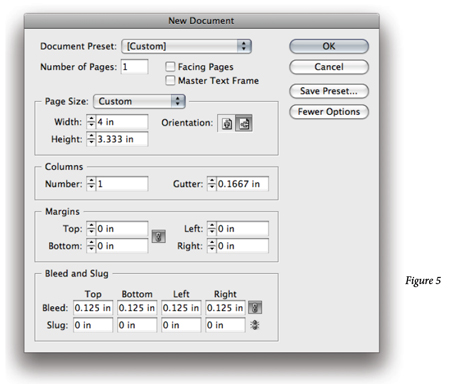The width and height of the screenshot is (450, 384).
Task: Enable the Facing Pages checkbox
Action: click(170, 67)
